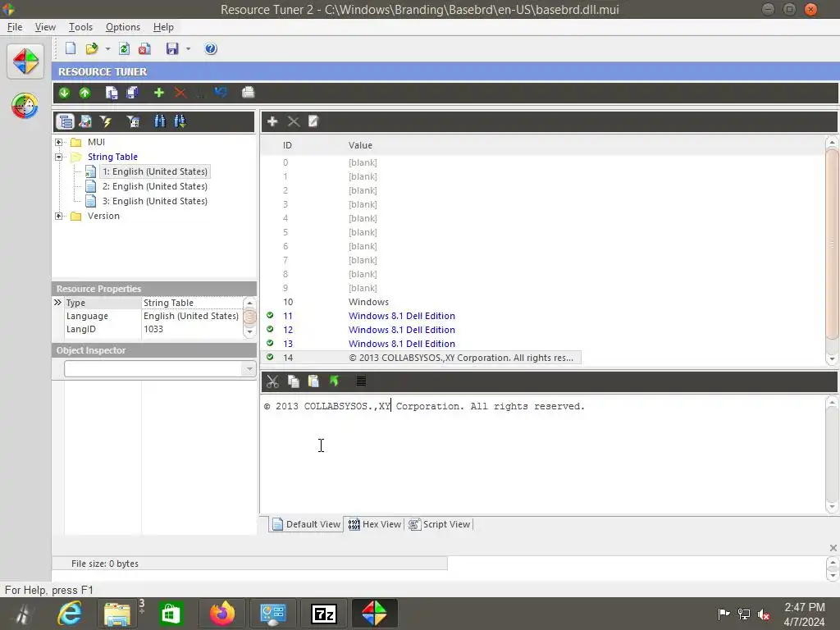Close the bottom message panel with the X
This screenshot has width=840, height=630.
833,547
